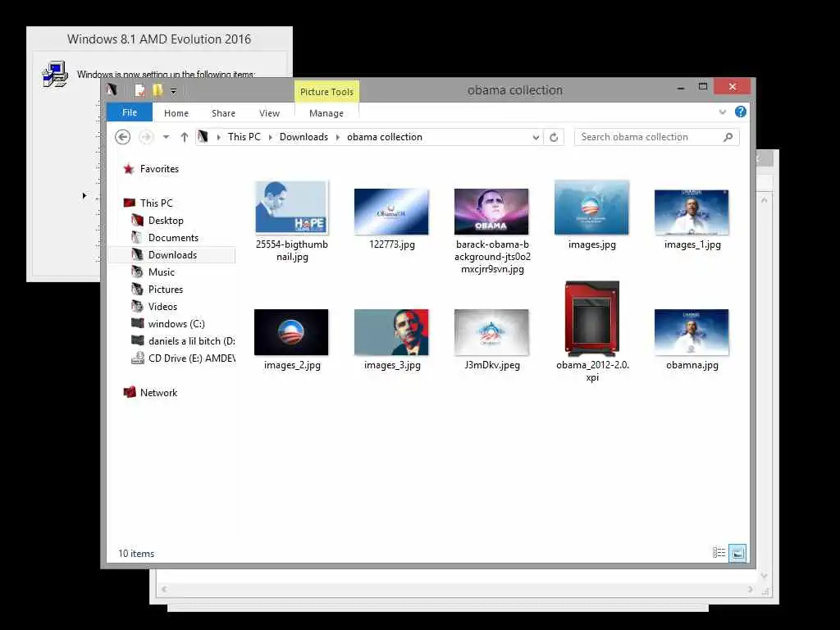Open windows (C:) drive
Screen dimensions: 840x630
pos(176,323)
